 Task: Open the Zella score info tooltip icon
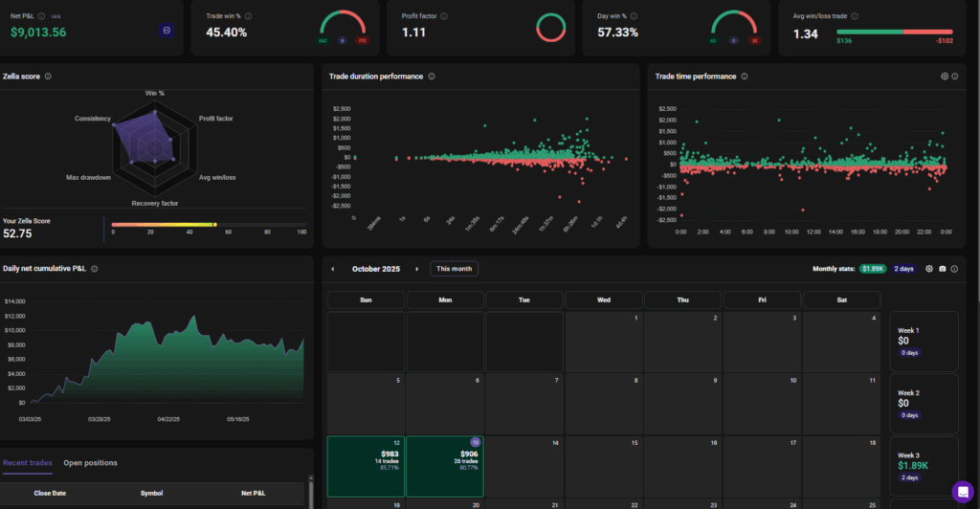tap(48, 77)
